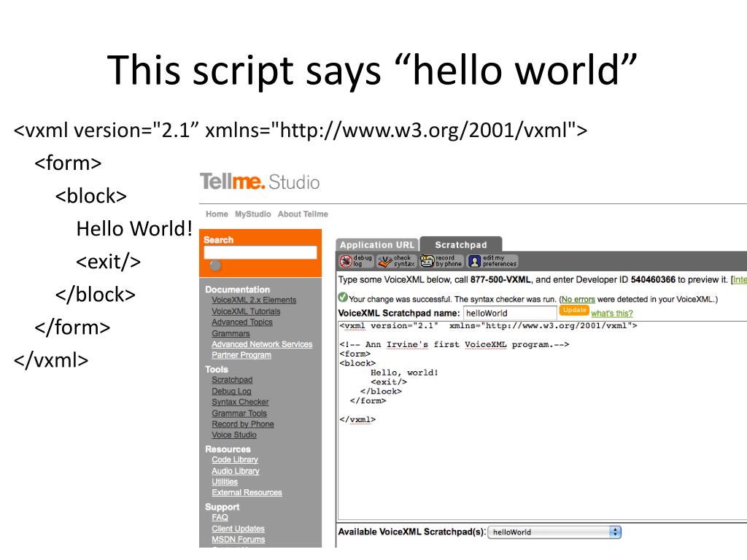The height and width of the screenshot is (560, 747).
Task: Open the MSDN Forums link
Action: [239, 540]
